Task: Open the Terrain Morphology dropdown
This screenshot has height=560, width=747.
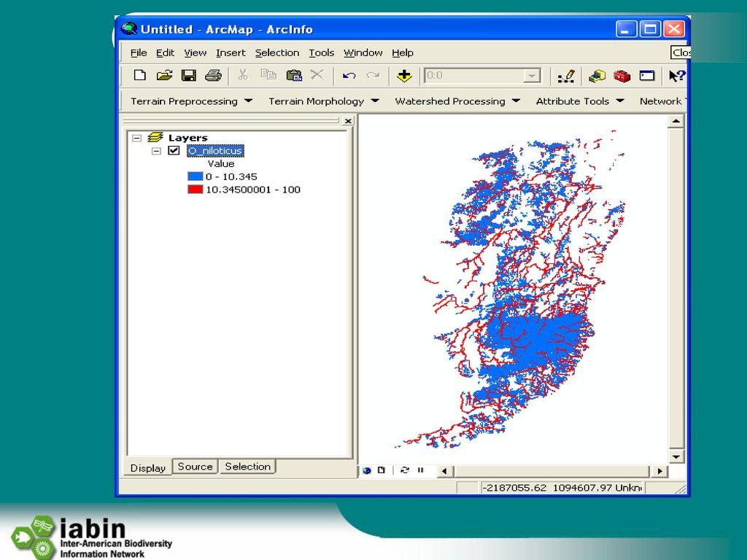Action: [323, 101]
